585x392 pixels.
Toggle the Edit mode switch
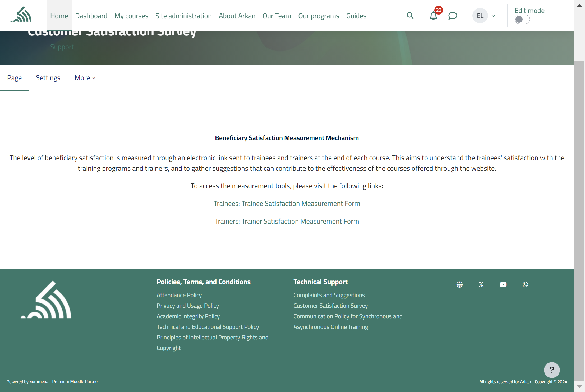(x=522, y=19)
